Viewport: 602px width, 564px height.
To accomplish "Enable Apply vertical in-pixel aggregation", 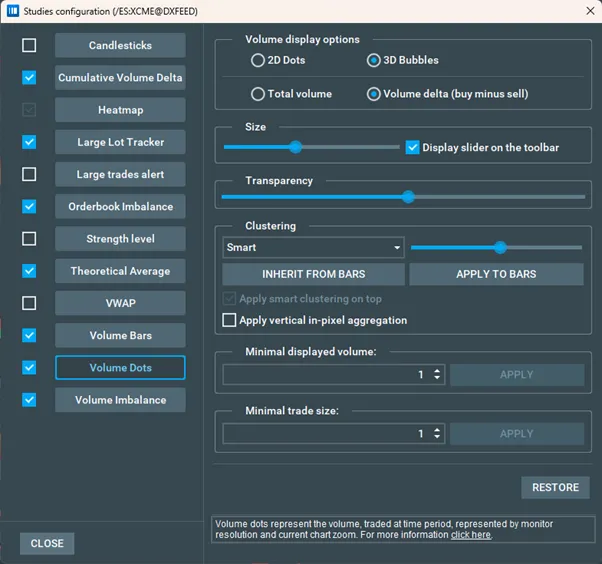I will click(230, 320).
